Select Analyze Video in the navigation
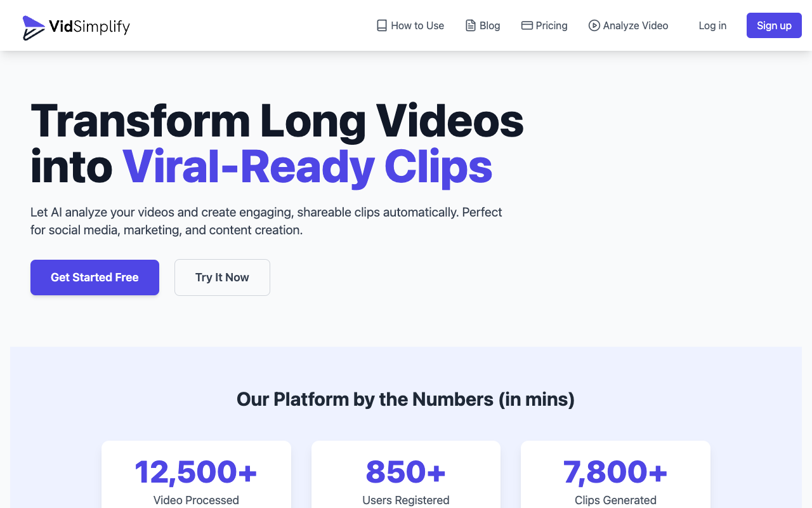Image resolution: width=812 pixels, height=508 pixels. click(635, 25)
